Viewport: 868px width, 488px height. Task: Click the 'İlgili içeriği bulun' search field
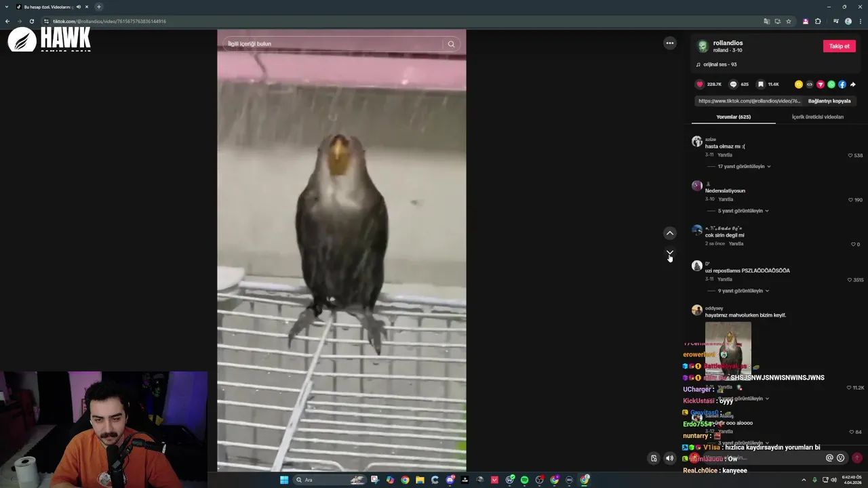pyautogui.click(x=332, y=44)
